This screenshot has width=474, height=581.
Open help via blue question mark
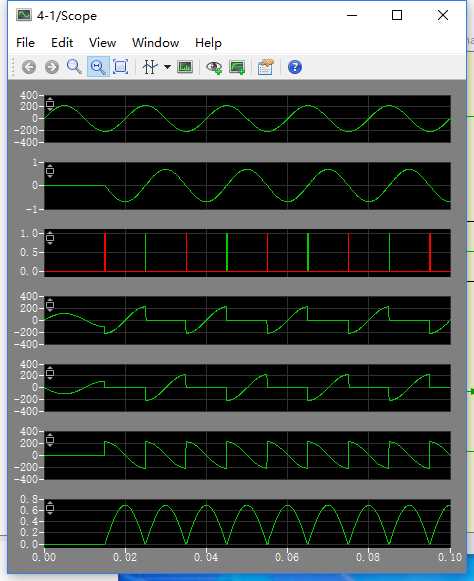pyautogui.click(x=295, y=67)
